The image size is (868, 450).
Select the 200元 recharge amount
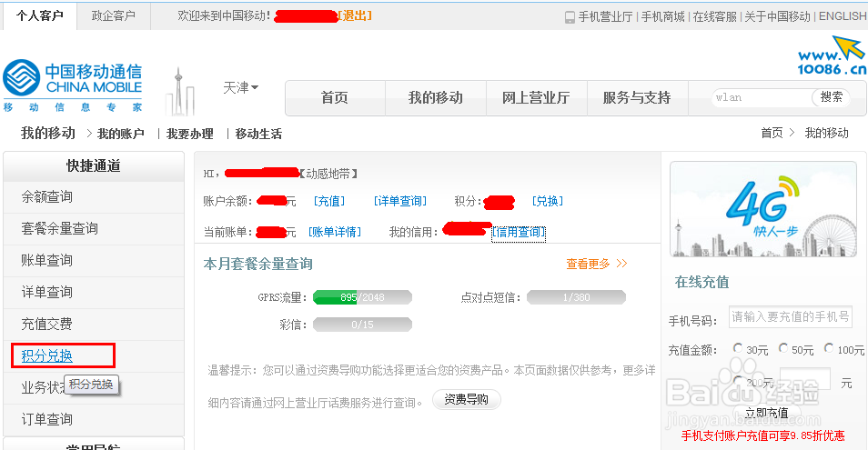coord(737,380)
